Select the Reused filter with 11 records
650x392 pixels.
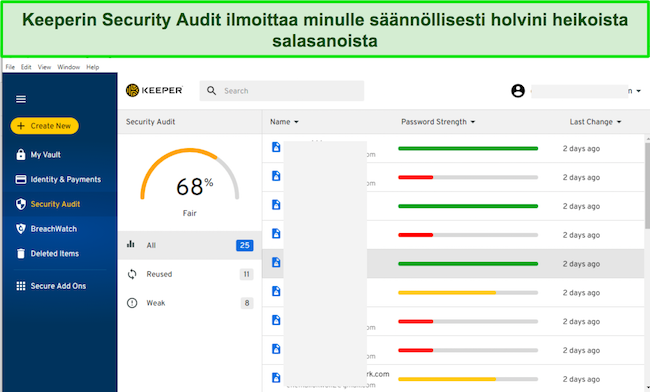[190, 274]
